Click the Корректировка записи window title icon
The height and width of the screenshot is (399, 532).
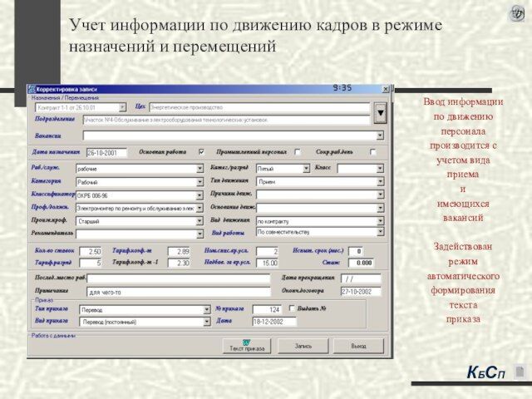point(32,88)
